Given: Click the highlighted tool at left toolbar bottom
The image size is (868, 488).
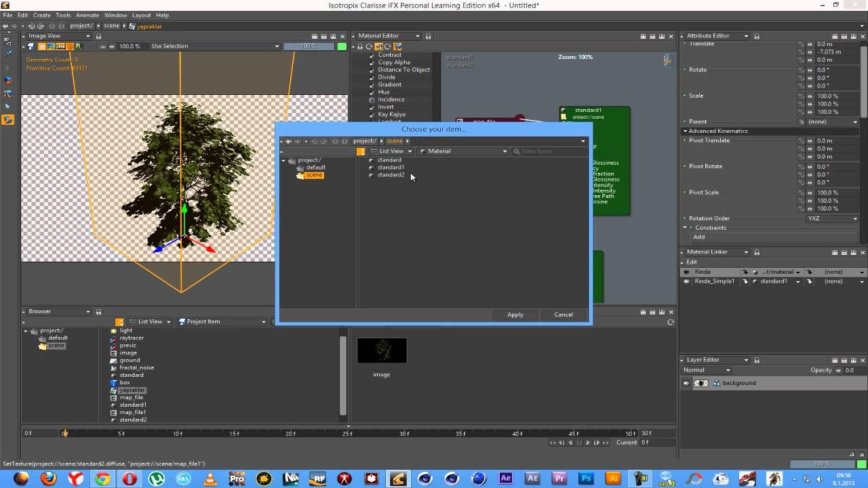Looking at the screenshot, I should coord(8,119).
